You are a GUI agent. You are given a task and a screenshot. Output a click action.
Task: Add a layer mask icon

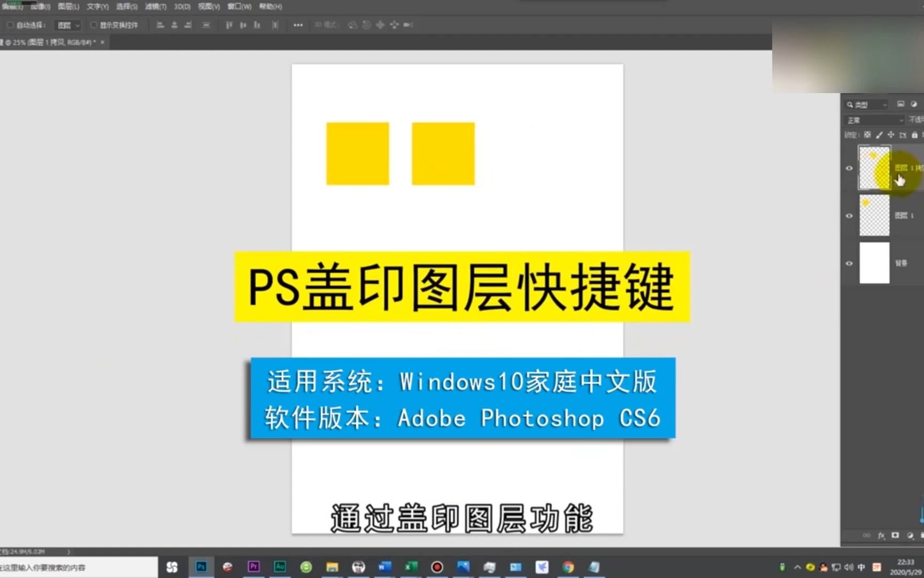click(895, 536)
